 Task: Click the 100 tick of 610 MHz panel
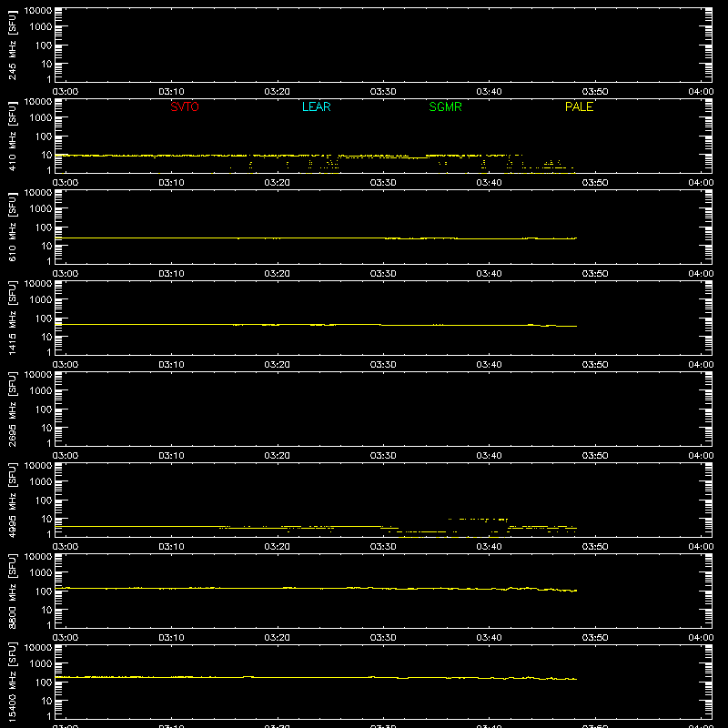(x=44, y=227)
